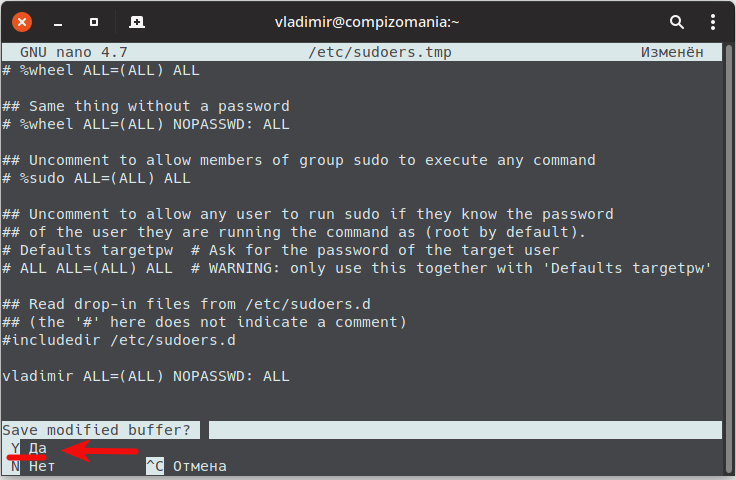Click the N shortcut key label
736x480 pixels.
pos(14,466)
